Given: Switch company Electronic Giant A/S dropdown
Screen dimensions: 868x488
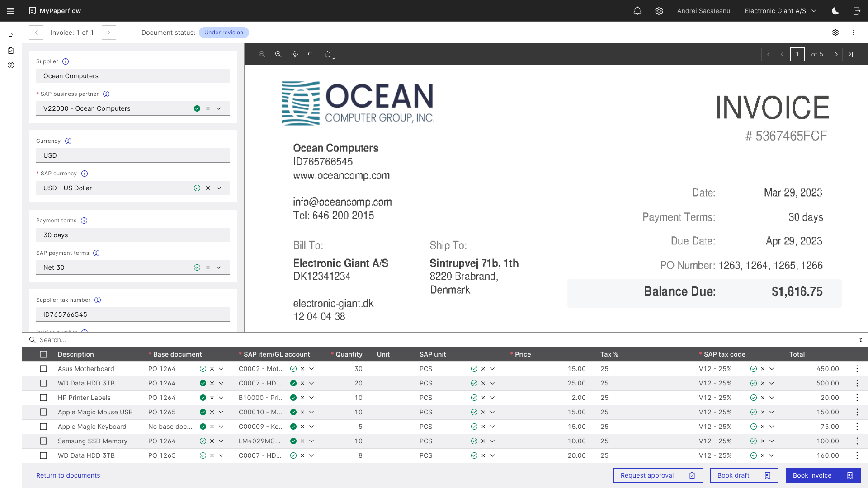Looking at the screenshot, I should (x=781, y=11).
